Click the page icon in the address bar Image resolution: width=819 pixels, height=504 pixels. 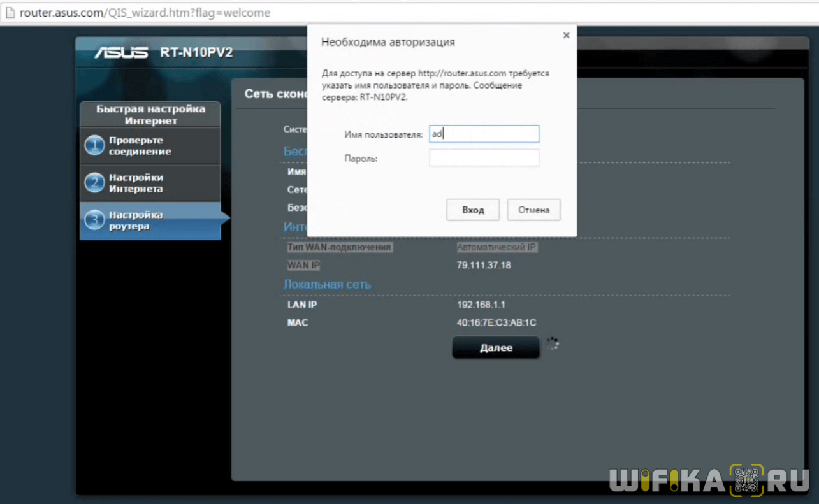tap(9, 13)
